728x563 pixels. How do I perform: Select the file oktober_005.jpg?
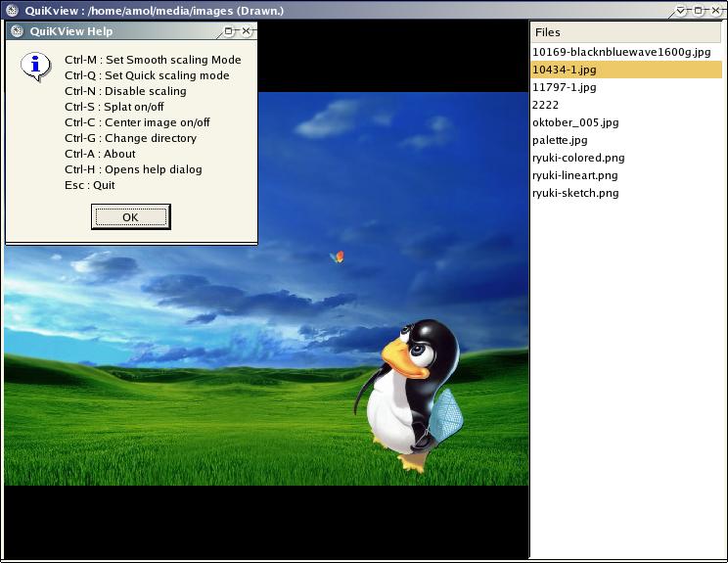coord(626,122)
